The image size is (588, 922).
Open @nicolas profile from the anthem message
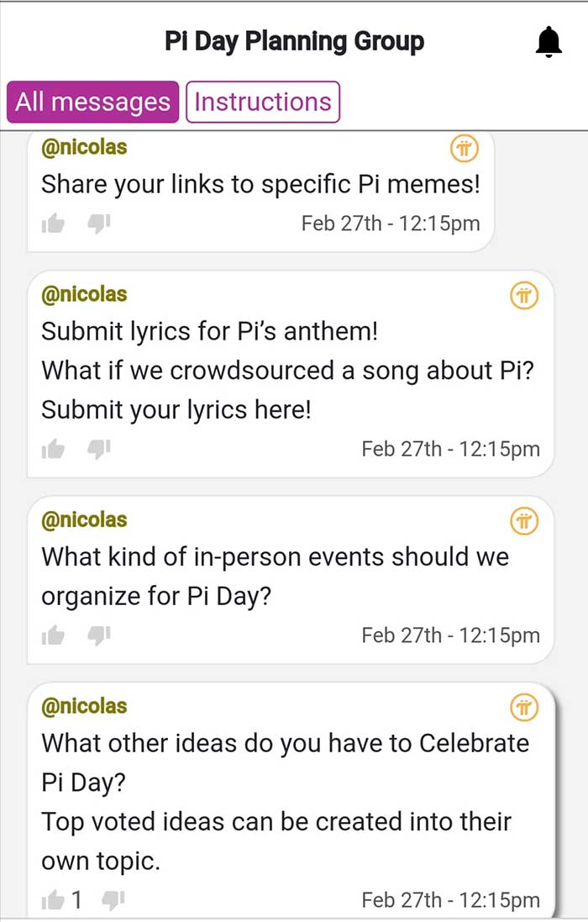[x=84, y=294]
